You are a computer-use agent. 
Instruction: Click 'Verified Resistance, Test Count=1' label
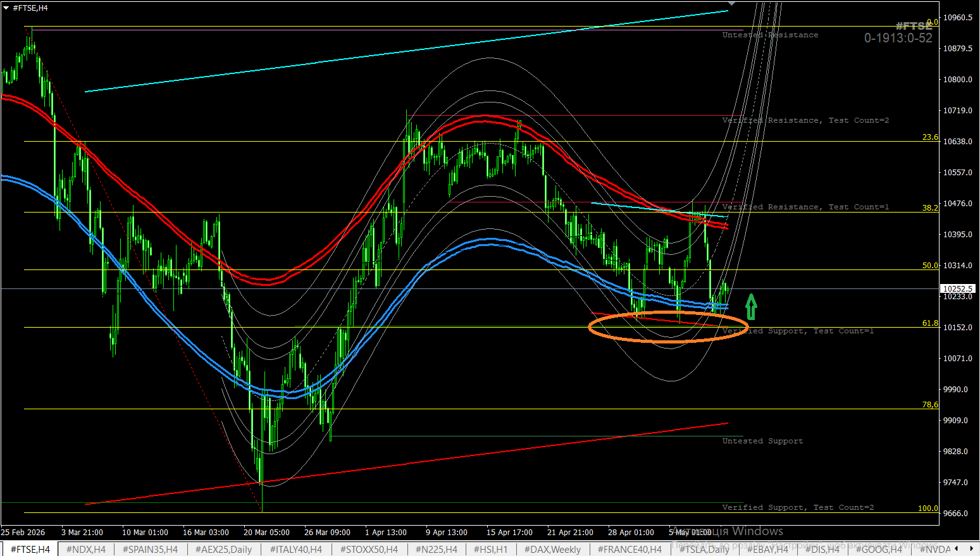(805, 207)
